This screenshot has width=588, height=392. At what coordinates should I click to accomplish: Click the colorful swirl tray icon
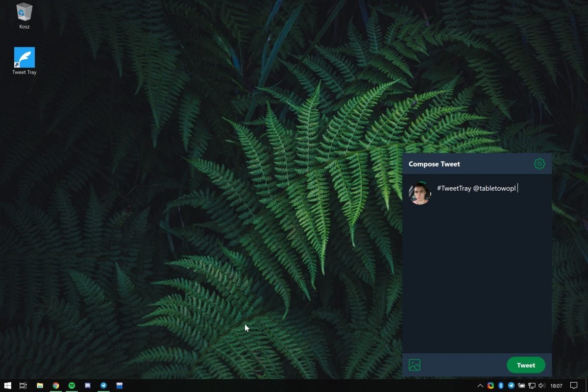point(490,386)
